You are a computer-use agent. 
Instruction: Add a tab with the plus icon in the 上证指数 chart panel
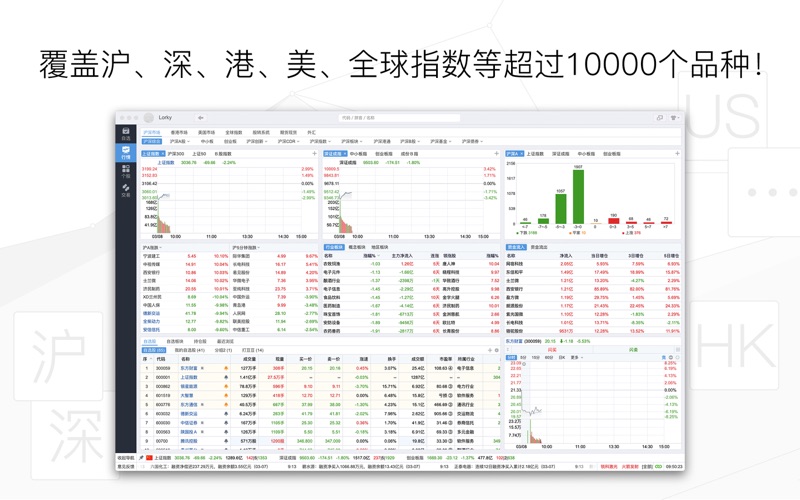314,154
